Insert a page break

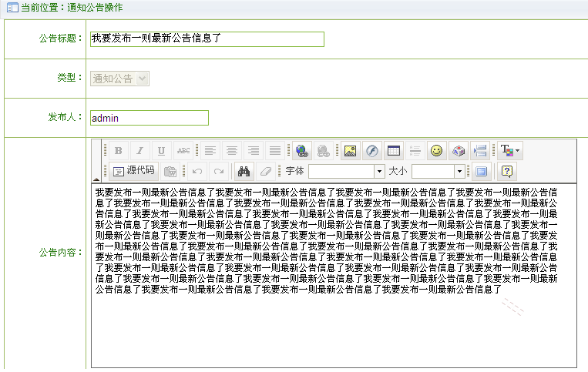pyautogui.click(x=480, y=151)
